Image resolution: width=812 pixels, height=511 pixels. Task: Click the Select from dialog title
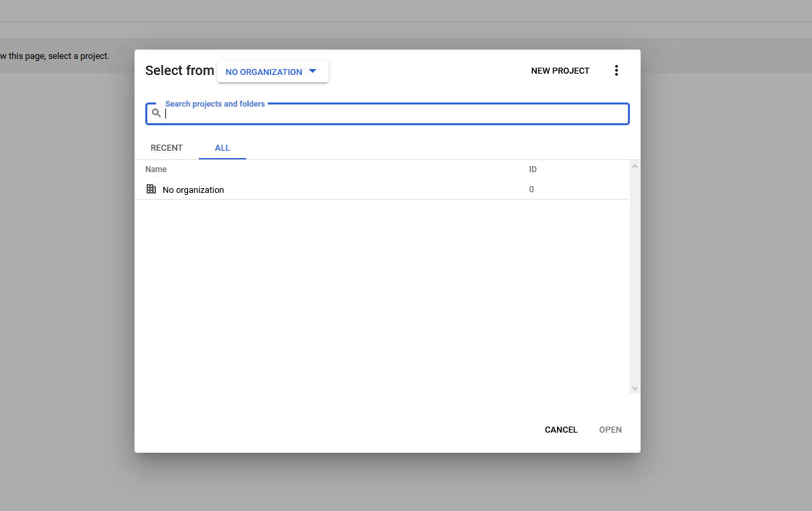[179, 70]
